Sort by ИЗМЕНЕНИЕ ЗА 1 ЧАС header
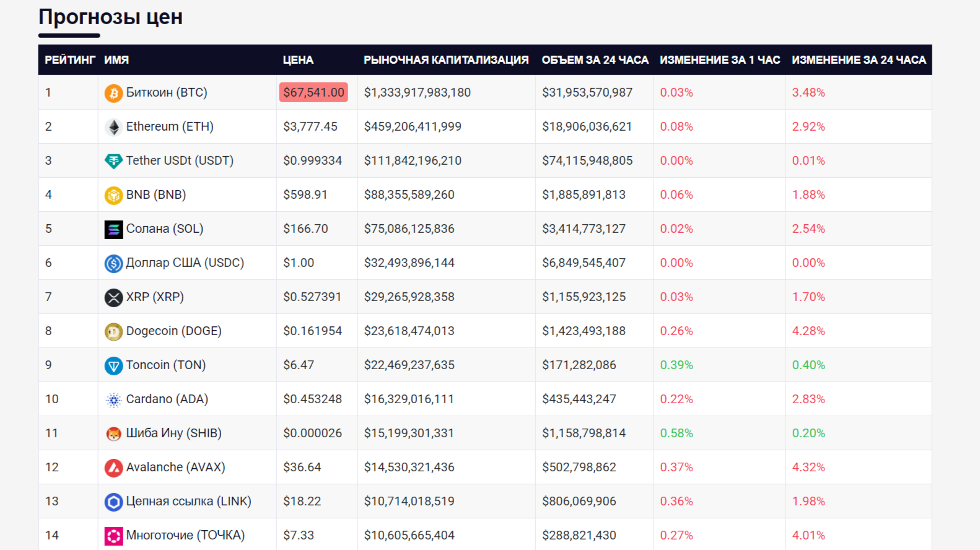 [720, 60]
